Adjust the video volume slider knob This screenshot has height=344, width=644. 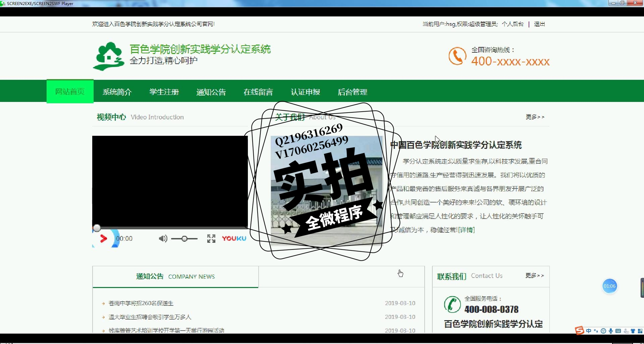coord(184,239)
